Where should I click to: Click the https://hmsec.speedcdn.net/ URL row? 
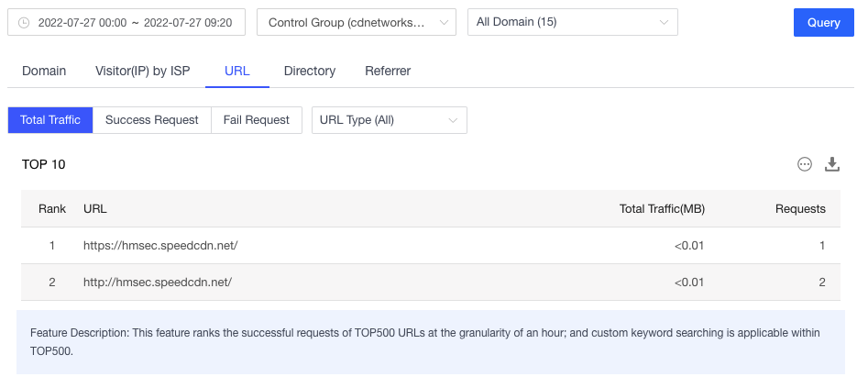(x=160, y=246)
